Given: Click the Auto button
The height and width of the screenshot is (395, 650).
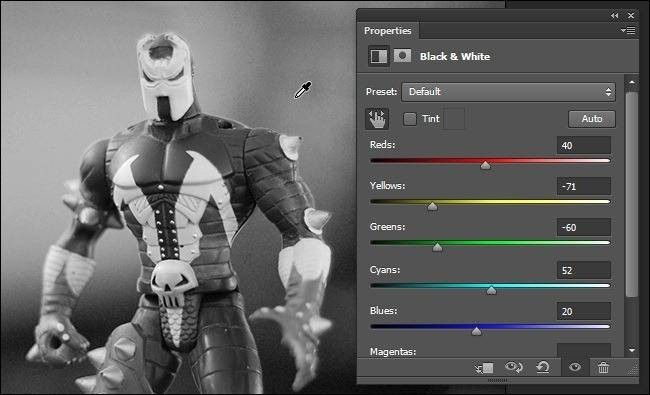Looking at the screenshot, I should point(592,119).
